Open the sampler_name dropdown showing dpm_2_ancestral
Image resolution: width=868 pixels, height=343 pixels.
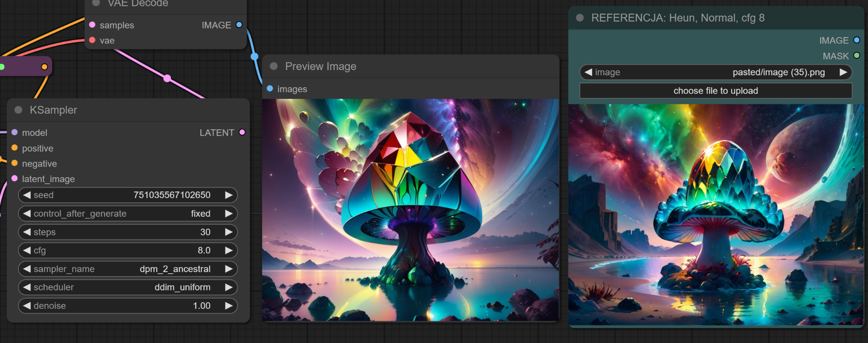coord(128,269)
